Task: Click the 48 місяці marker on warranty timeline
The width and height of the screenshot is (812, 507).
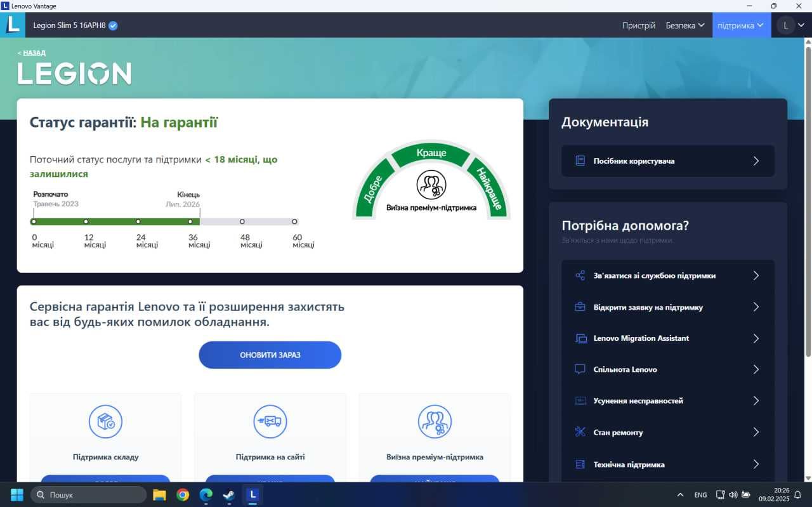Action: point(242,221)
